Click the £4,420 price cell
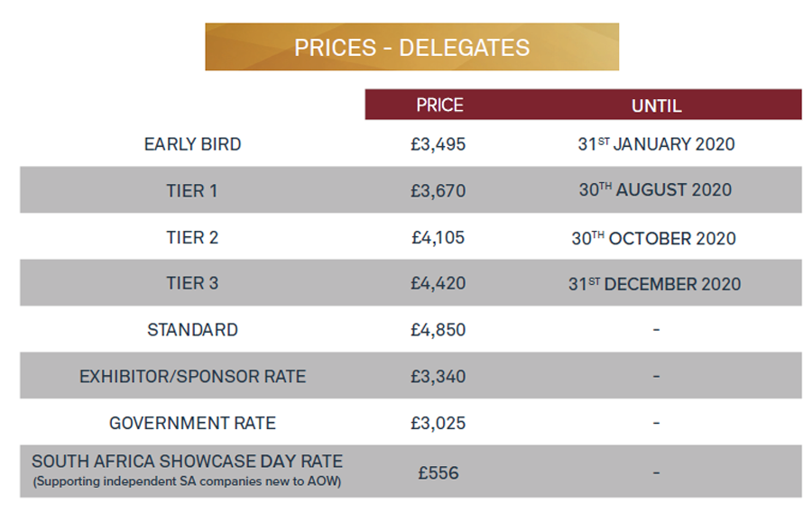812x513 pixels. tap(438, 283)
